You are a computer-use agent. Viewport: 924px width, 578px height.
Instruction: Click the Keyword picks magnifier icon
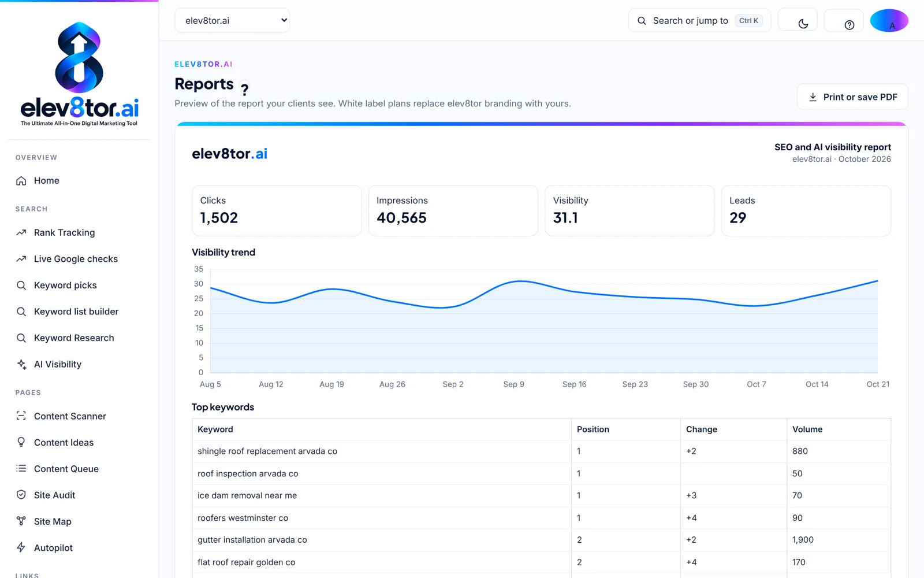(x=21, y=286)
